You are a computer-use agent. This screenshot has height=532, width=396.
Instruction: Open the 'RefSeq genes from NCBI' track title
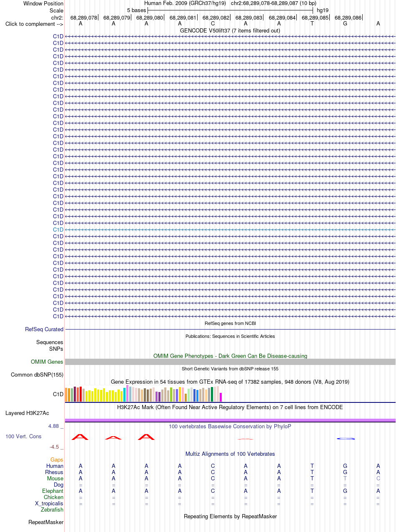pos(230,323)
